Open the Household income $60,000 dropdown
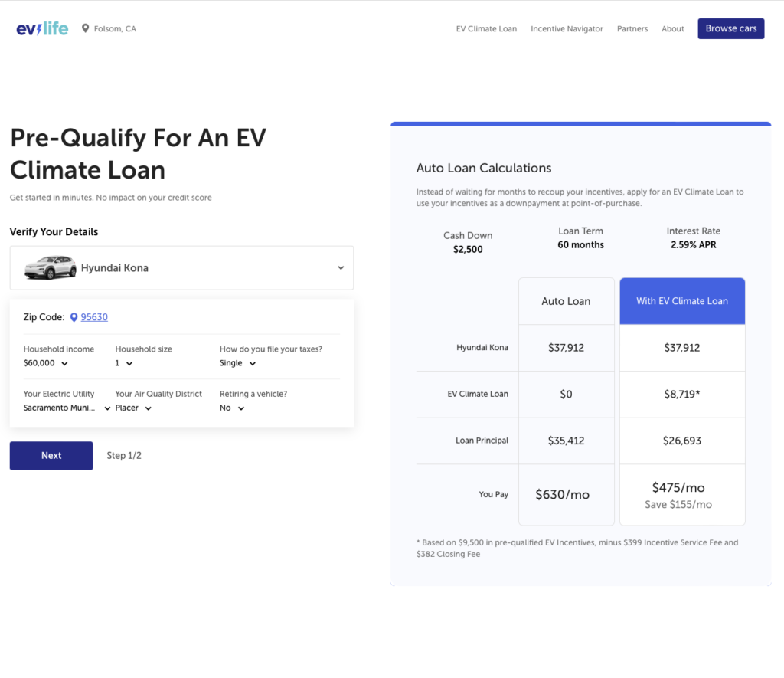 coord(45,363)
